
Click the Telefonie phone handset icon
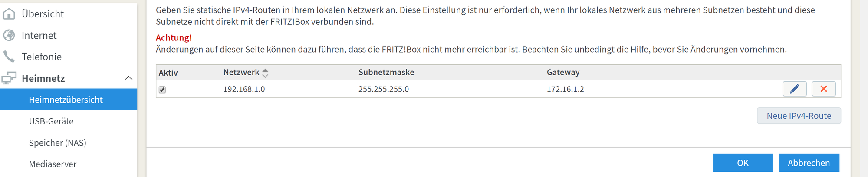pos(9,57)
